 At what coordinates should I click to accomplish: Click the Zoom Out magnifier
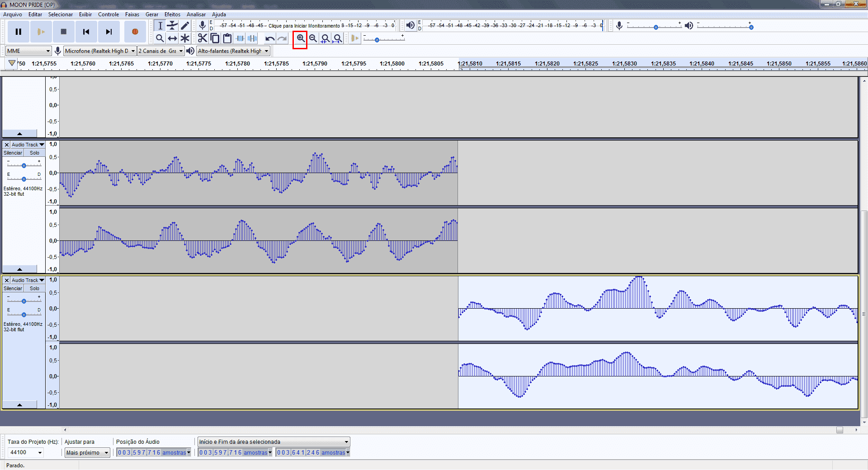(313, 38)
